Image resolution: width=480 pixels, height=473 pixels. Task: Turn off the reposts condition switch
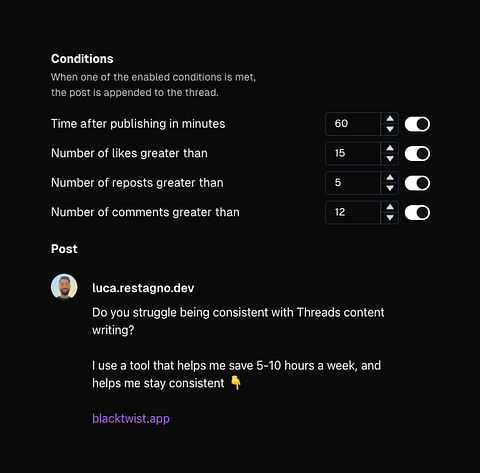tap(417, 183)
